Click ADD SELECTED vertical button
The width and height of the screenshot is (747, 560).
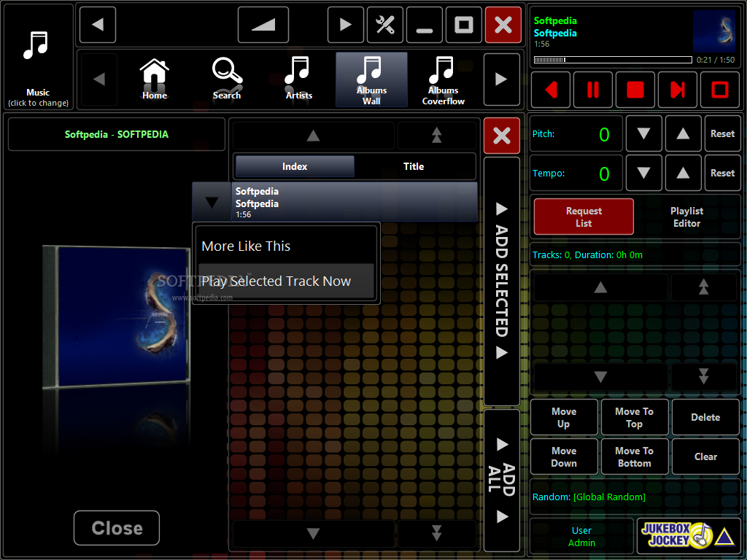pos(502,281)
